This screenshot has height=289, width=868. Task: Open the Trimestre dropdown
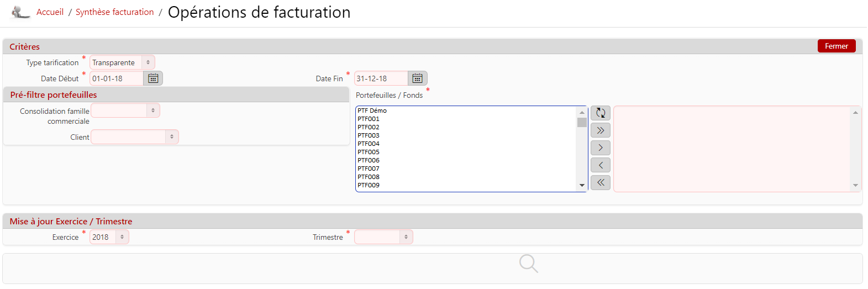pyautogui.click(x=383, y=237)
